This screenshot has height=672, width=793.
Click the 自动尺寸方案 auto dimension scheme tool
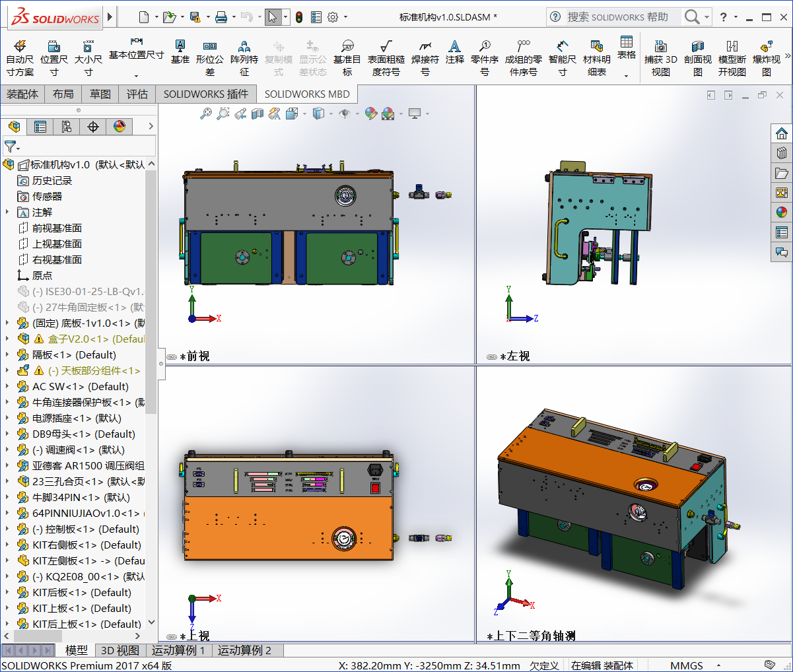click(20, 58)
